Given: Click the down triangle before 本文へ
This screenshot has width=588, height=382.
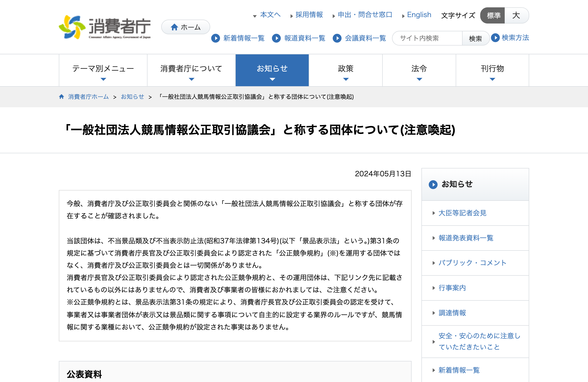Looking at the screenshot, I should 255,16.
